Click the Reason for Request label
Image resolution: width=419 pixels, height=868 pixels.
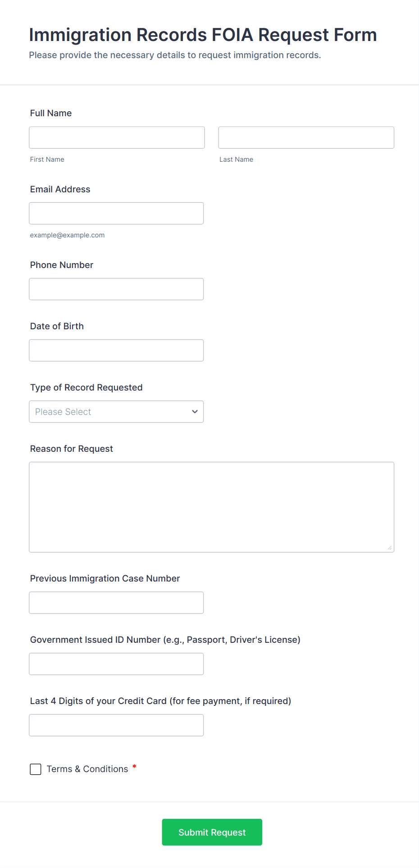point(72,449)
